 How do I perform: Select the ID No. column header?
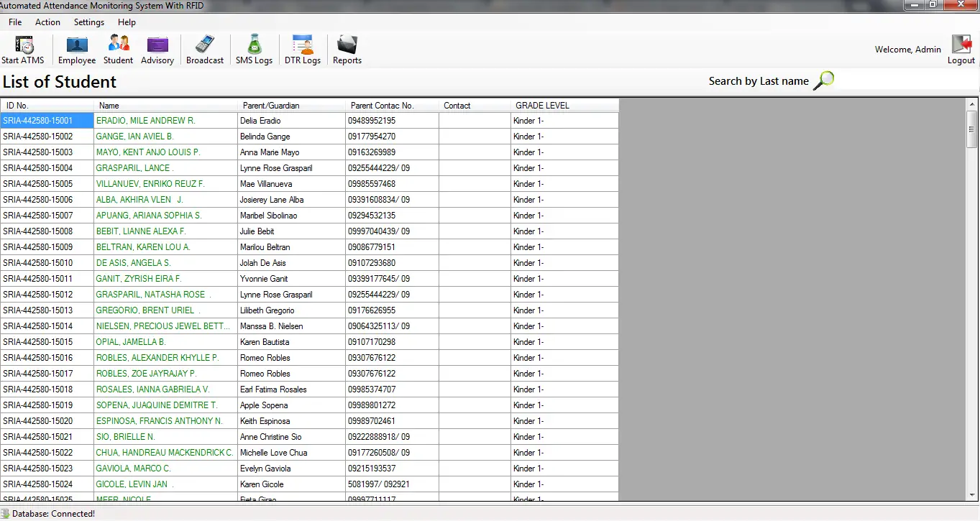click(x=47, y=105)
